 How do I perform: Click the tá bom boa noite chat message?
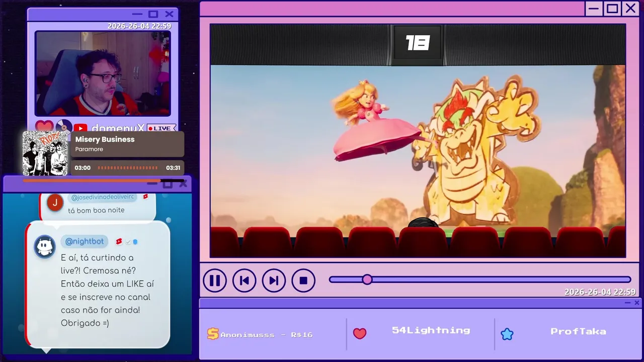[96, 210]
